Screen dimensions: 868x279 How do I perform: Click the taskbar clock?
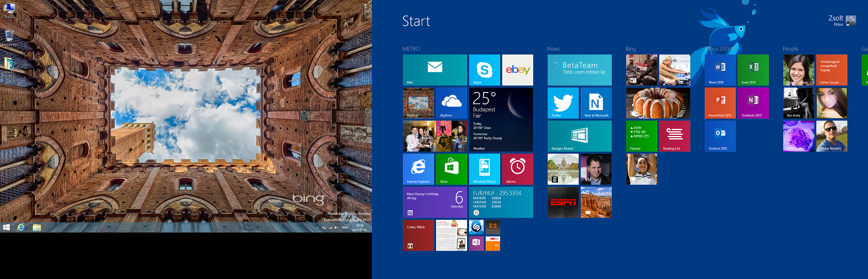pos(360,227)
